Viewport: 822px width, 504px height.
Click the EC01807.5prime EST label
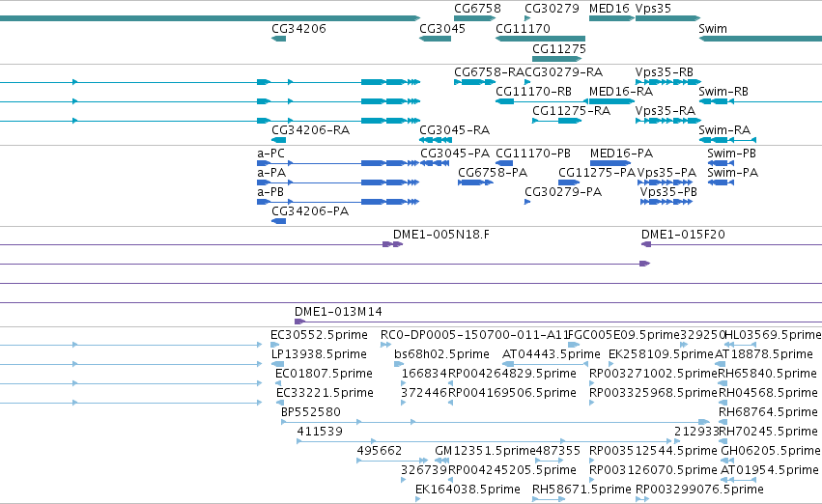(324, 374)
